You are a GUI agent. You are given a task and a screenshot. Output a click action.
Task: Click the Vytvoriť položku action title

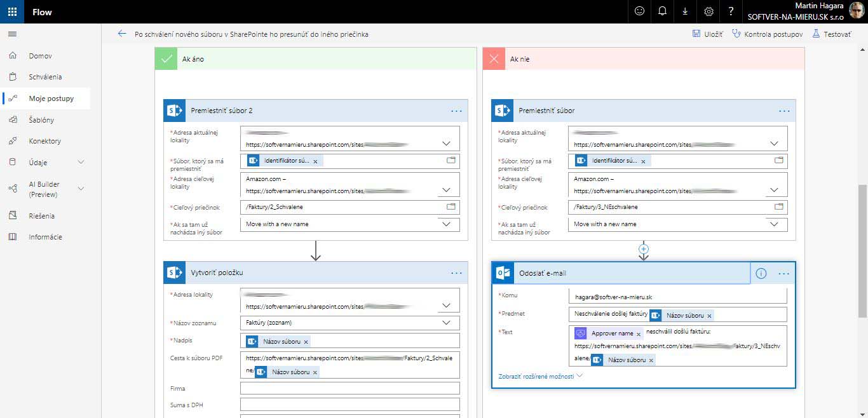point(217,273)
